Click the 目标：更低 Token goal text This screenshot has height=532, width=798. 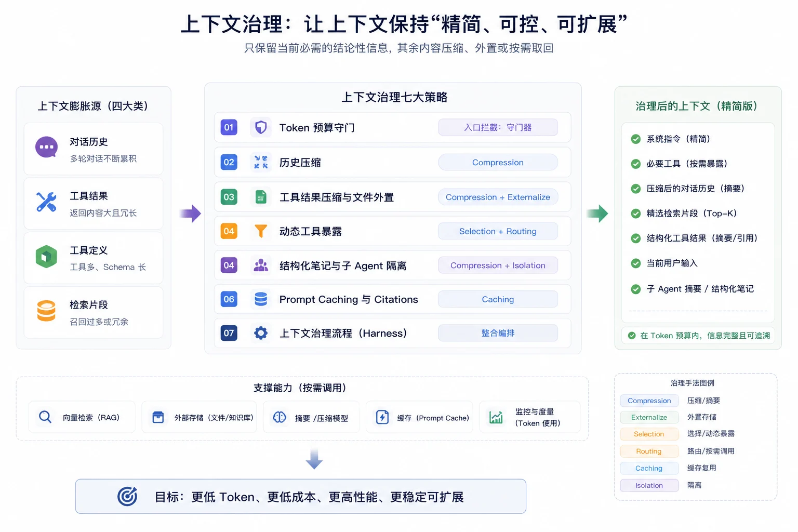coord(309,497)
